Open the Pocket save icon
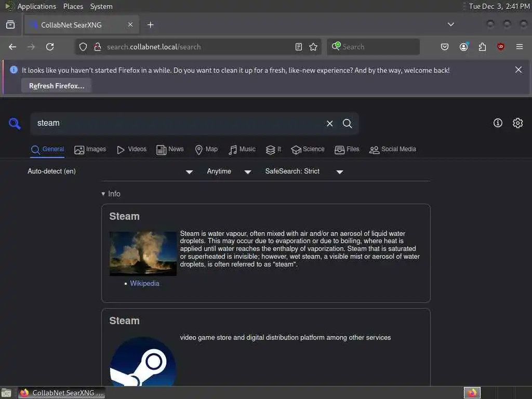This screenshot has width=532, height=399. click(445, 47)
